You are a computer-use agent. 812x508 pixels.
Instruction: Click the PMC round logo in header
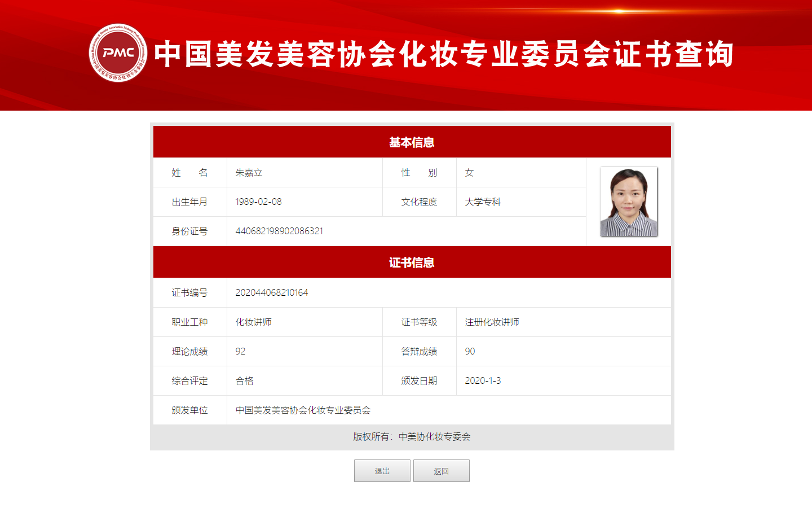pyautogui.click(x=118, y=53)
